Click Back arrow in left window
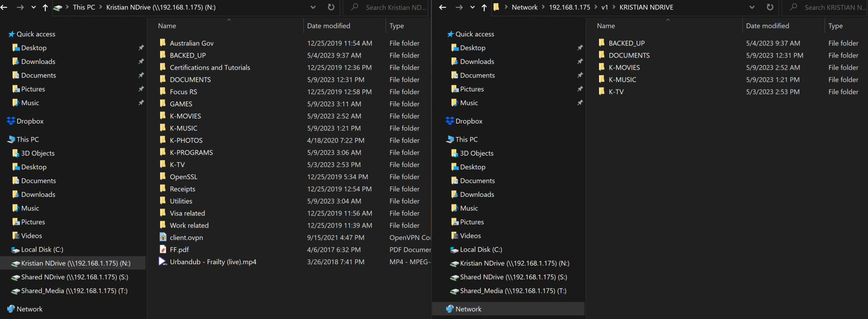The image size is (868, 319). coord(4,7)
